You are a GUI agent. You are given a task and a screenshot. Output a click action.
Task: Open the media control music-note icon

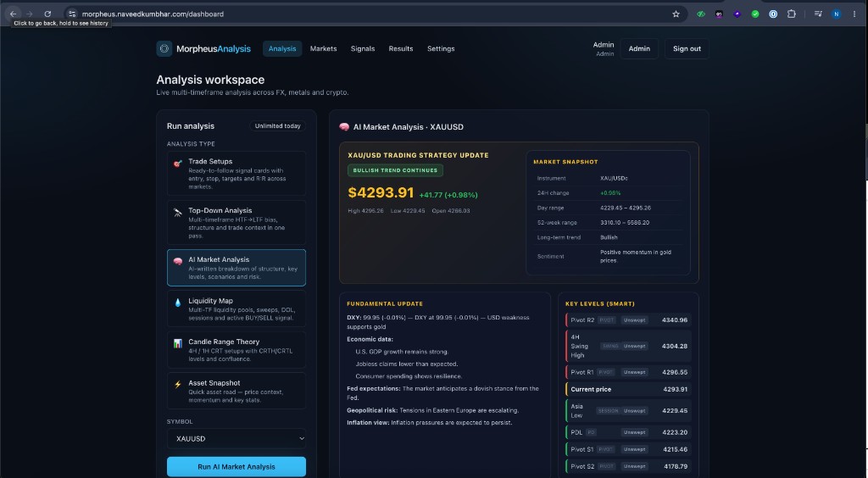(818, 14)
